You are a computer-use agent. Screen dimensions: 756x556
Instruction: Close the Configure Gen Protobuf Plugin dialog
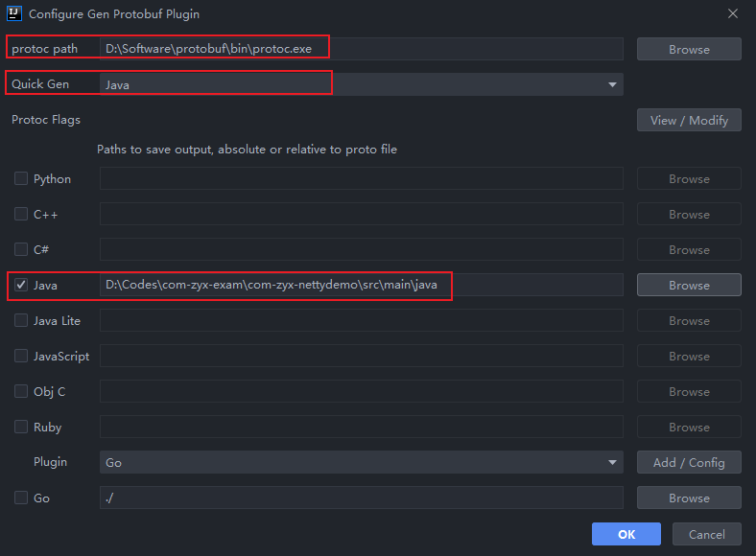732,13
